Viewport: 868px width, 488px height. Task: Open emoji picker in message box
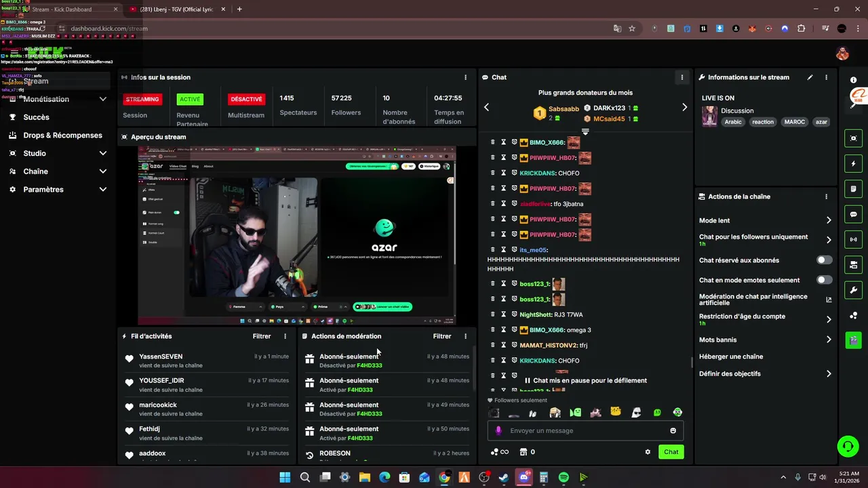(673, 430)
